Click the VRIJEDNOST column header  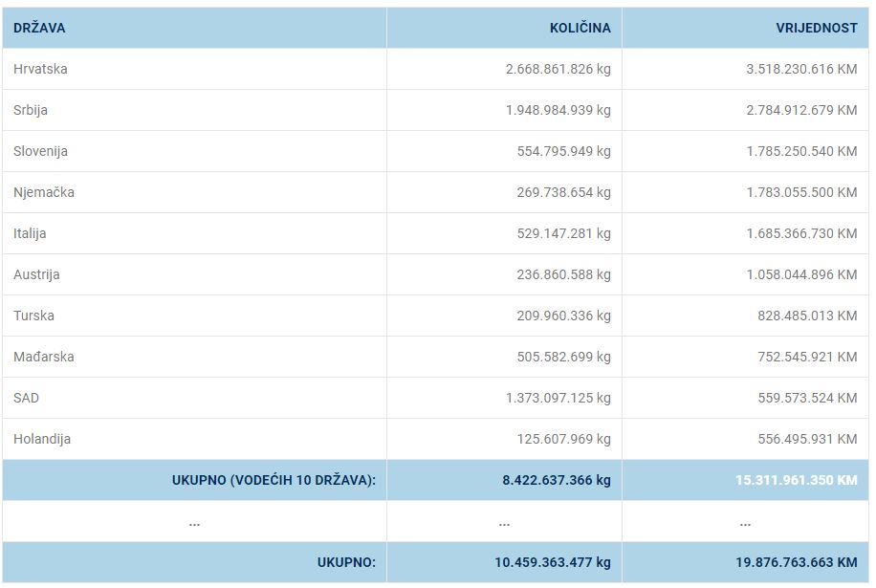tap(816, 28)
